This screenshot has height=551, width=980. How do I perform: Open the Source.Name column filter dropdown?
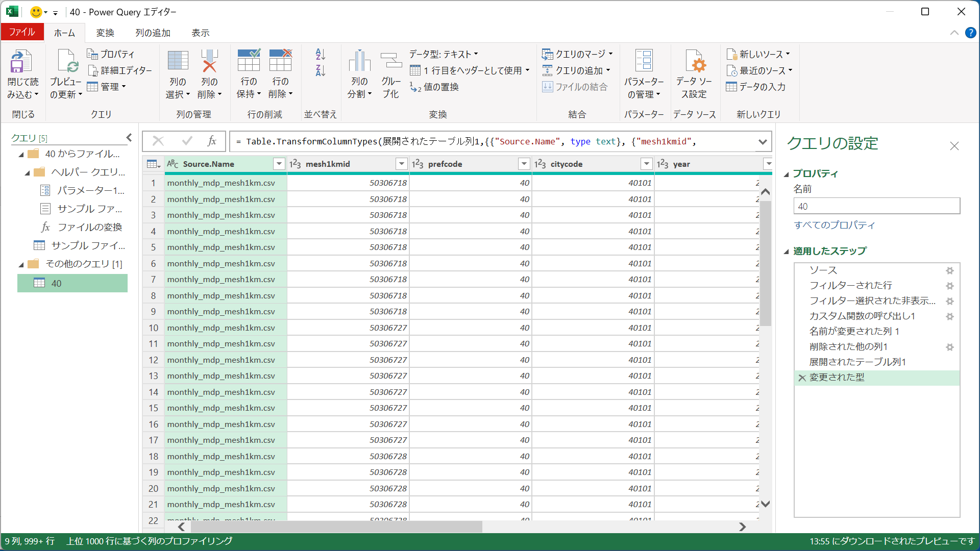coord(279,164)
